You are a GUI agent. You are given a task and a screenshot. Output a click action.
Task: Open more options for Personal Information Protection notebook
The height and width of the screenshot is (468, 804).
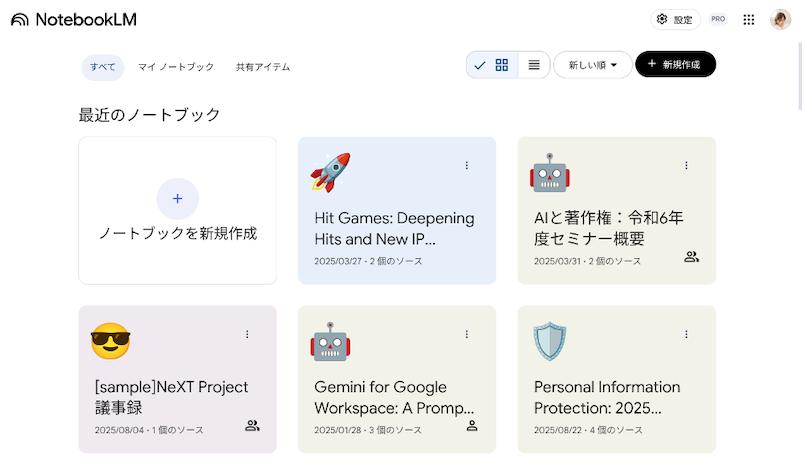pyautogui.click(x=686, y=334)
